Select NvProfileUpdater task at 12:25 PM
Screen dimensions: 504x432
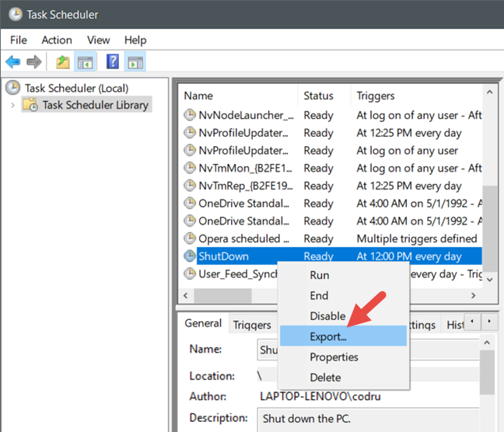coord(331,133)
